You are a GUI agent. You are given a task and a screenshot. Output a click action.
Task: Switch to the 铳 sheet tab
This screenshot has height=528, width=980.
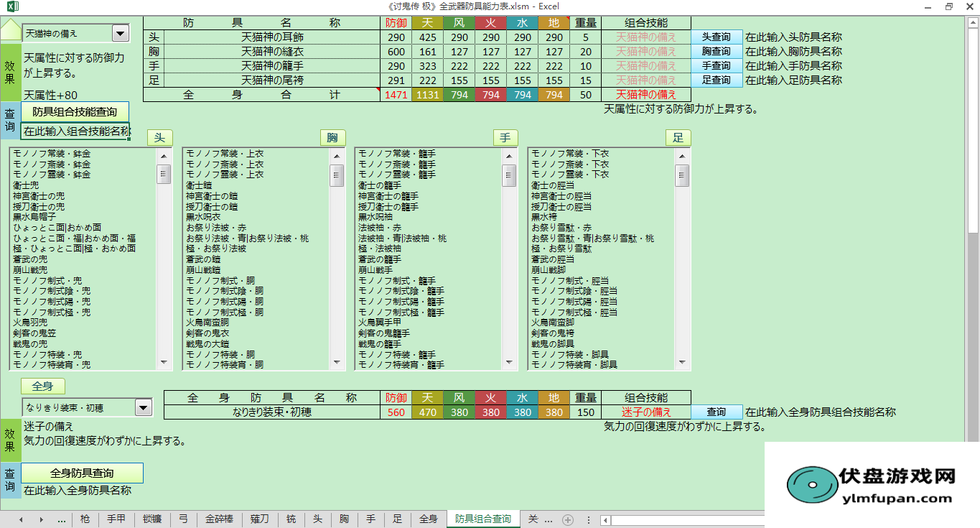291,519
